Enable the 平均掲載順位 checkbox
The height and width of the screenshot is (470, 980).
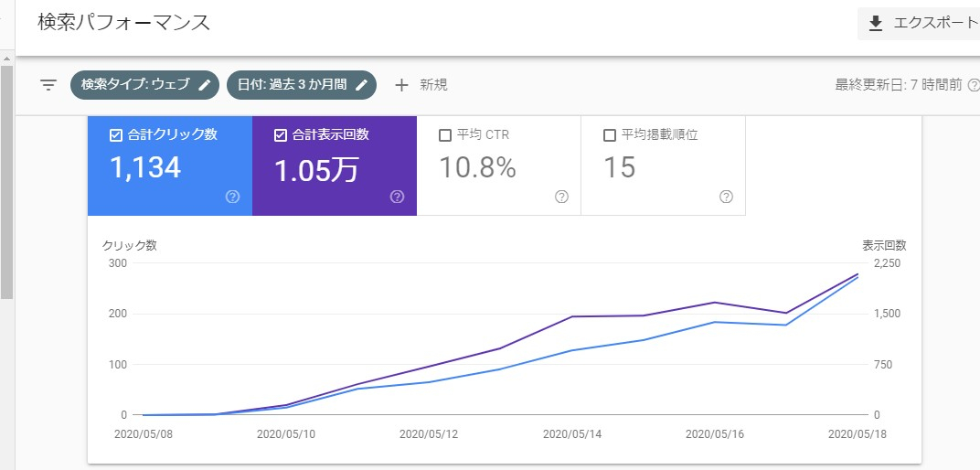pyautogui.click(x=610, y=135)
